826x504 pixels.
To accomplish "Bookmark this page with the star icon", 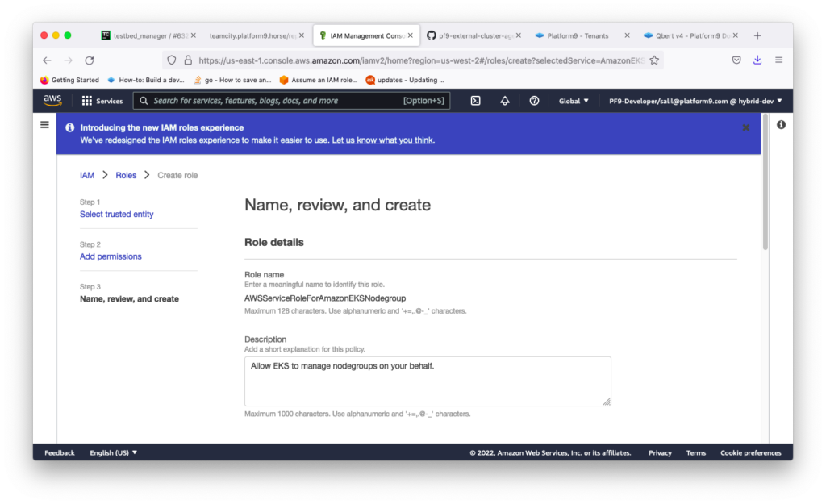I will (654, 60).
